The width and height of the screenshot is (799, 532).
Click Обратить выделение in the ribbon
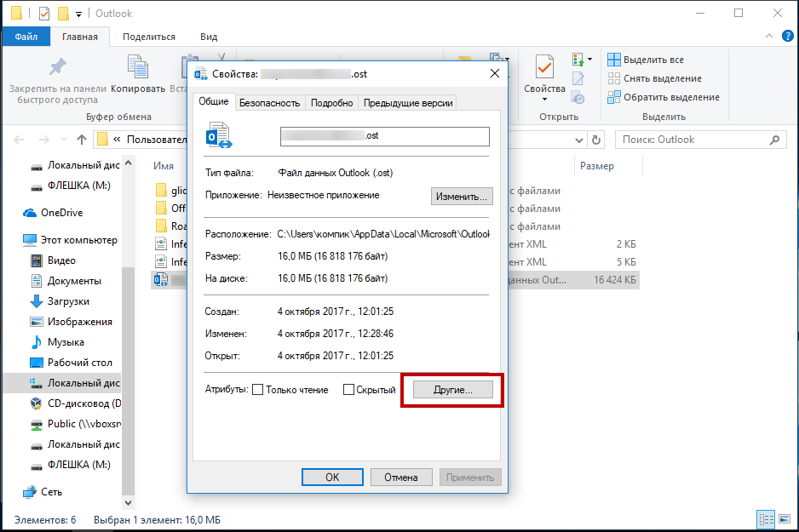click(x=664, y=97)
